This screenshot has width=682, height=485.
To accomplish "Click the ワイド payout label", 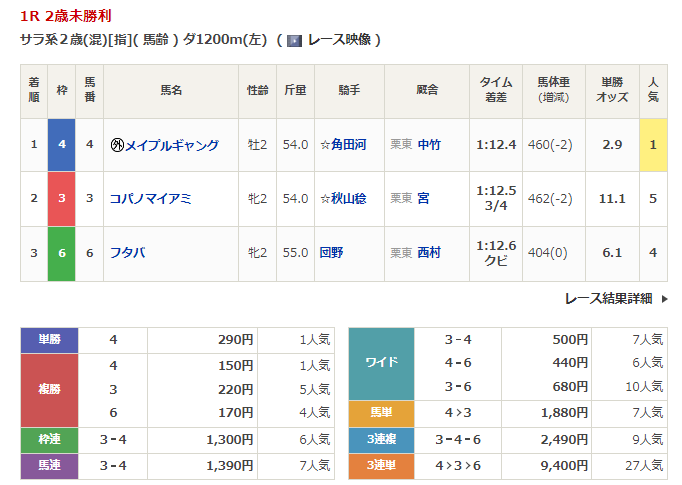I will point(381,363).
